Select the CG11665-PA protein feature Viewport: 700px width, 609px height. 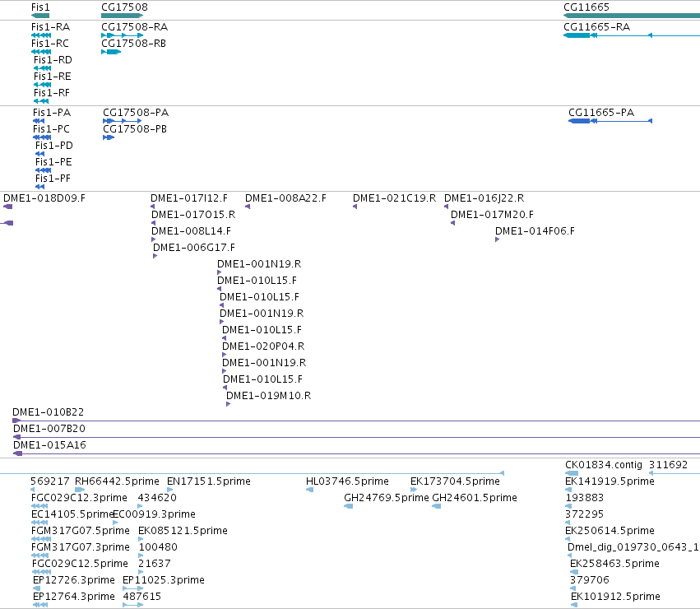tap(601, 113)
